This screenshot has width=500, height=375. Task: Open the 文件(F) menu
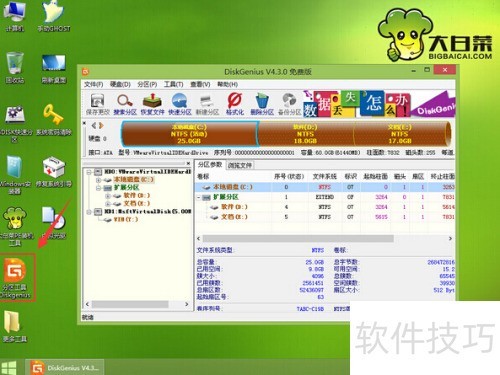[93, 84]
